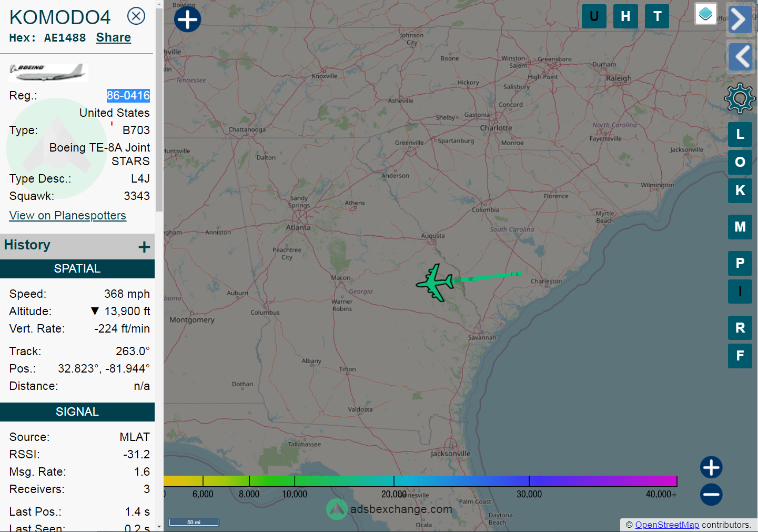Toggle the L map option button

740,134
